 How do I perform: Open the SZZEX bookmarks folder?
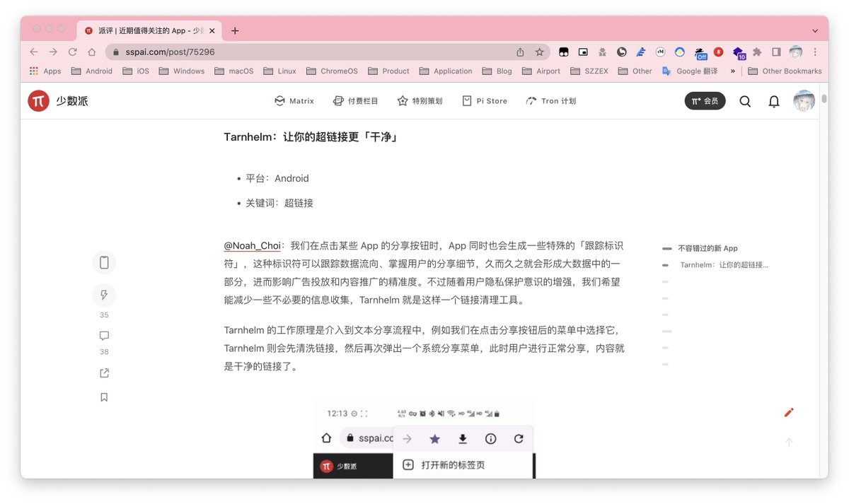[x=589, y=71]
